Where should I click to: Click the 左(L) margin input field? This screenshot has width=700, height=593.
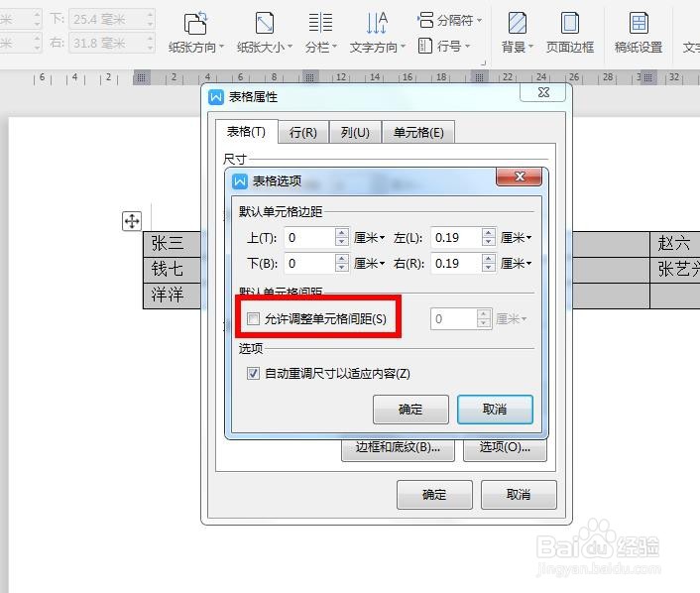click(456, 238)
